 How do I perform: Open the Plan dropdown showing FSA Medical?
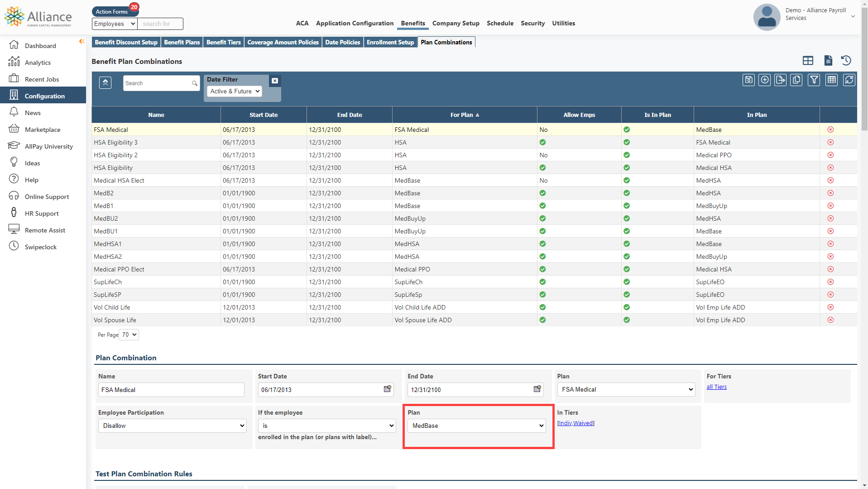(x=626, y=389)
